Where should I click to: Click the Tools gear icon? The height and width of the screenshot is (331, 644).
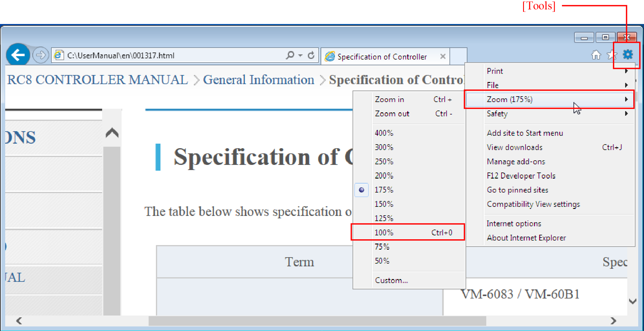click(628, 55)
